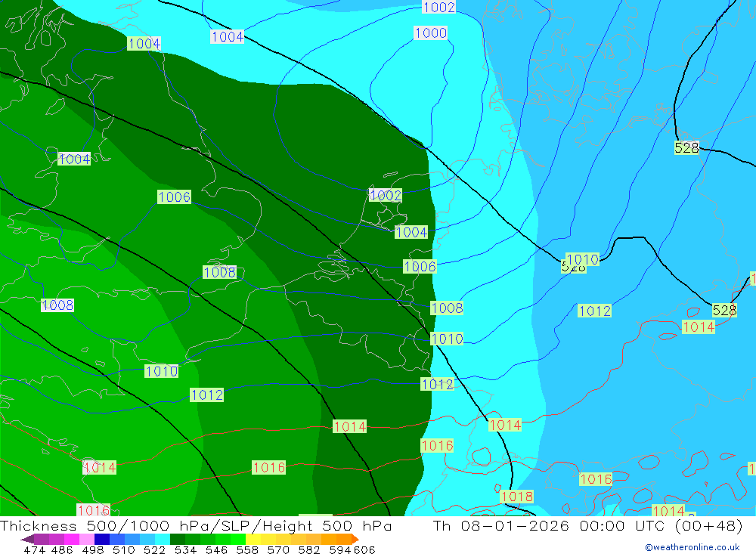Click the 522 legend value
The image size is (756, 554).
[154, 550]
